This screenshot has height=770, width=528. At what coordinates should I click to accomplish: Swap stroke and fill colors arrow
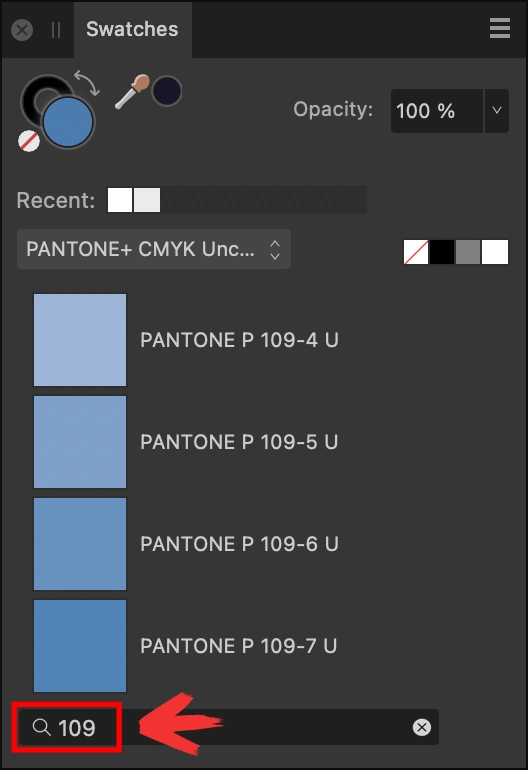pyautogui.click(x=87, y=82)
